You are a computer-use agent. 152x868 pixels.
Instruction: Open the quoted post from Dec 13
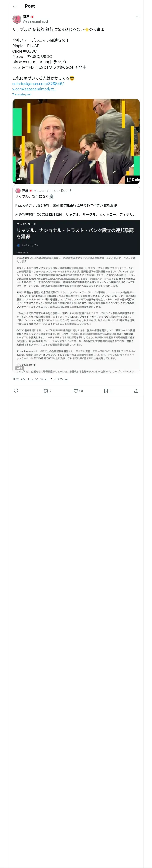pyautogui.click(x=76, y=202)
